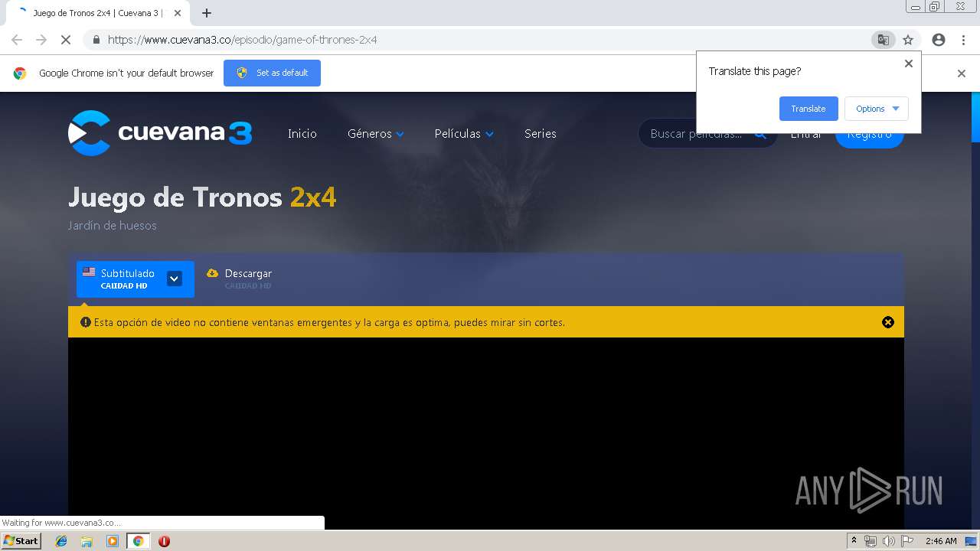Screen dimensions: 980x551
Task: Click the US flag icon on Subtitulado
Action: [89, 272]
